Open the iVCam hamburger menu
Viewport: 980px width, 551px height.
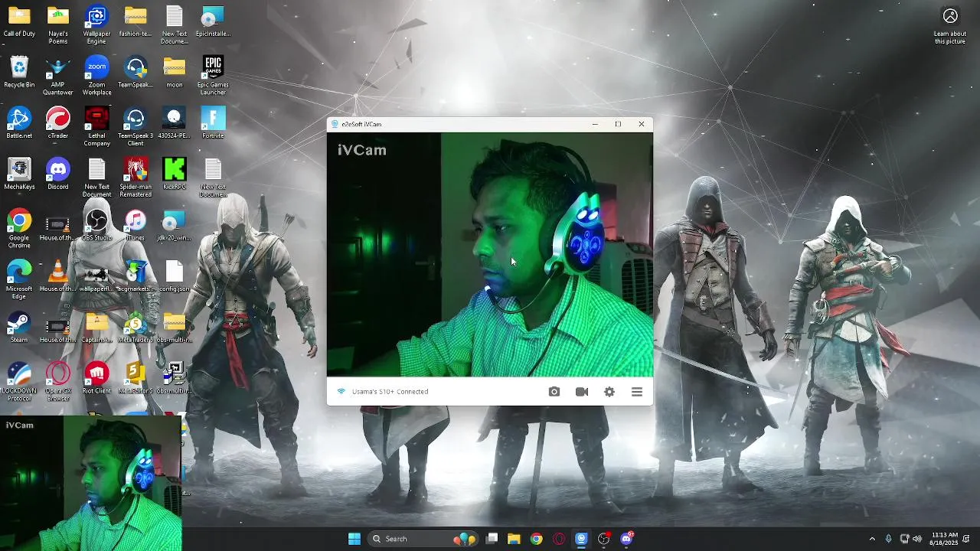[637, 392]
